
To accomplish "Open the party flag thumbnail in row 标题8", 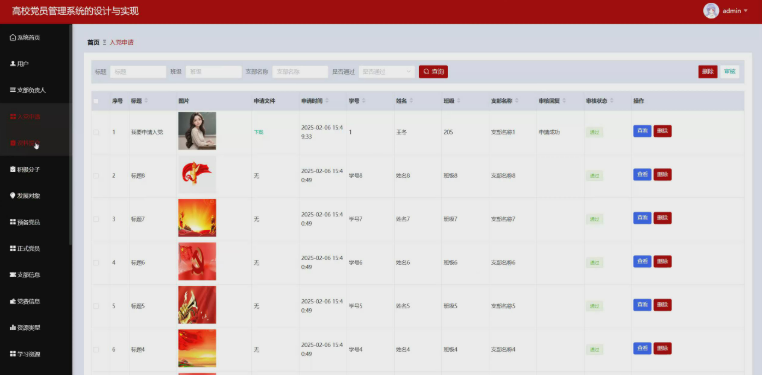I will coord(197,175).
